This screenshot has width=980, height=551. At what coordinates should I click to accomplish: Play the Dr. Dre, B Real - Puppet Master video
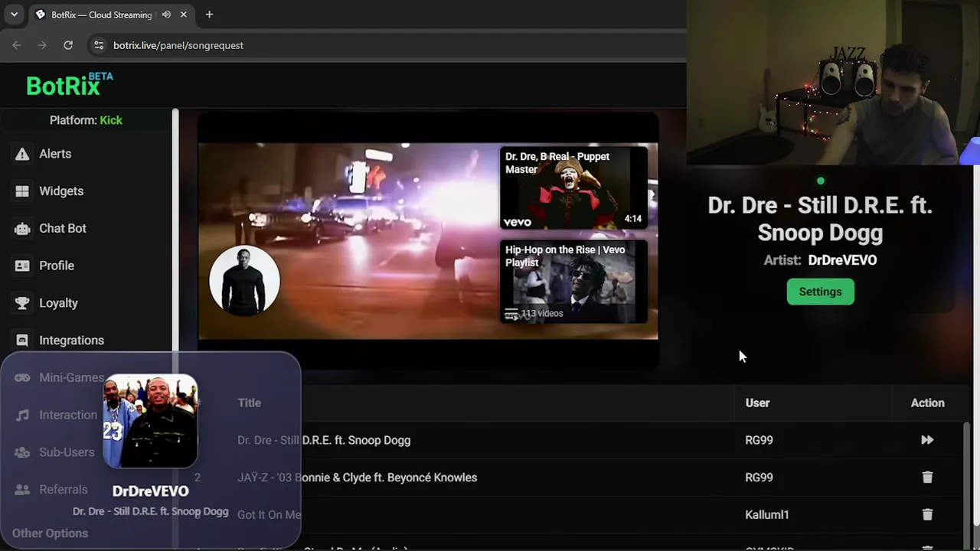click(x=573, y=188)
